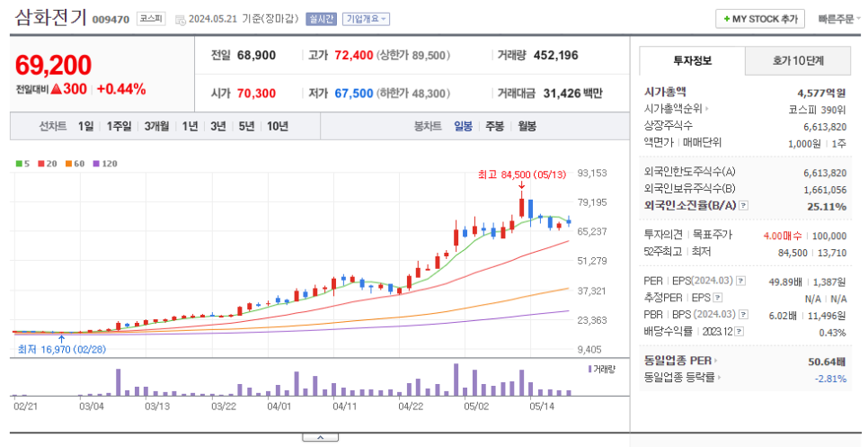
Task: Click the 상장주식수 value 6,613,820
Action: tap(825, 127)
